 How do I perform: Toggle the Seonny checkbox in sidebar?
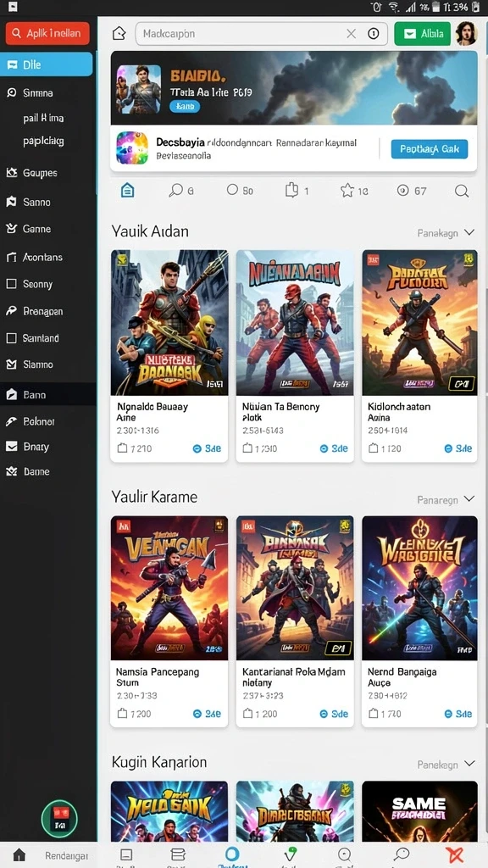coord(11,284)
